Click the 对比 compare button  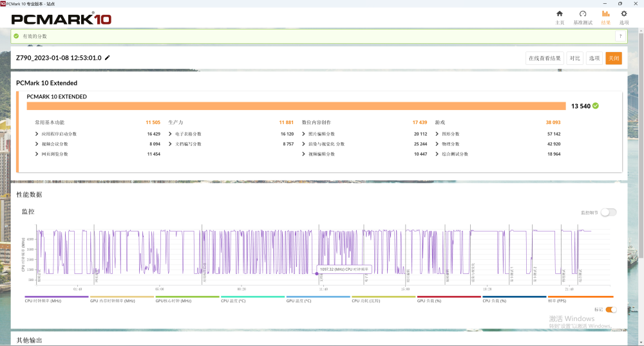pyautogui.click(x=574, y=59)
